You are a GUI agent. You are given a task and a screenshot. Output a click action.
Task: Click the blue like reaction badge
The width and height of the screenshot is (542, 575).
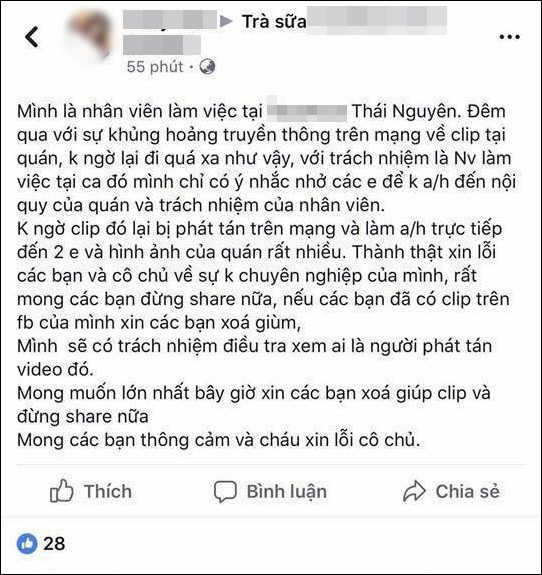(27, 543)
